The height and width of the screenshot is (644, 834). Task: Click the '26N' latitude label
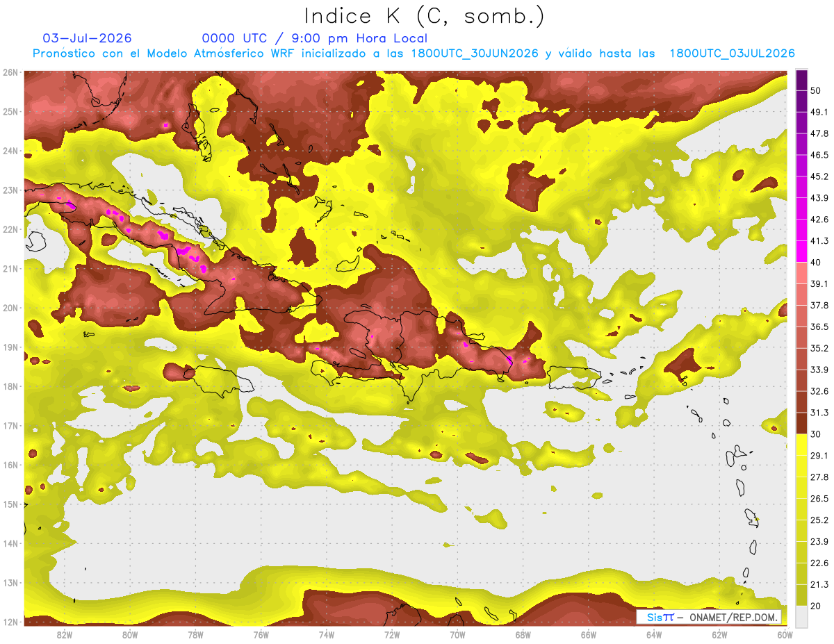click(10, 72)
